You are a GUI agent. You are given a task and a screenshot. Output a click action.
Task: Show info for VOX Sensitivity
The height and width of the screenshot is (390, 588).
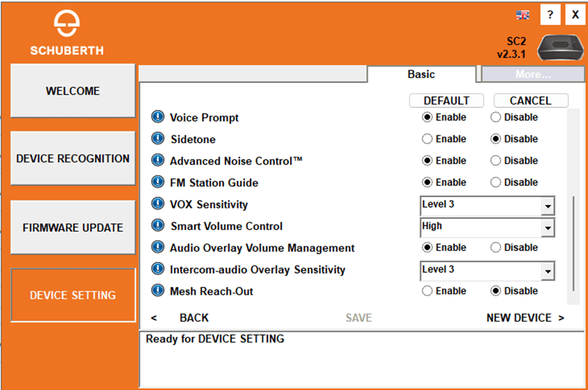158,204
